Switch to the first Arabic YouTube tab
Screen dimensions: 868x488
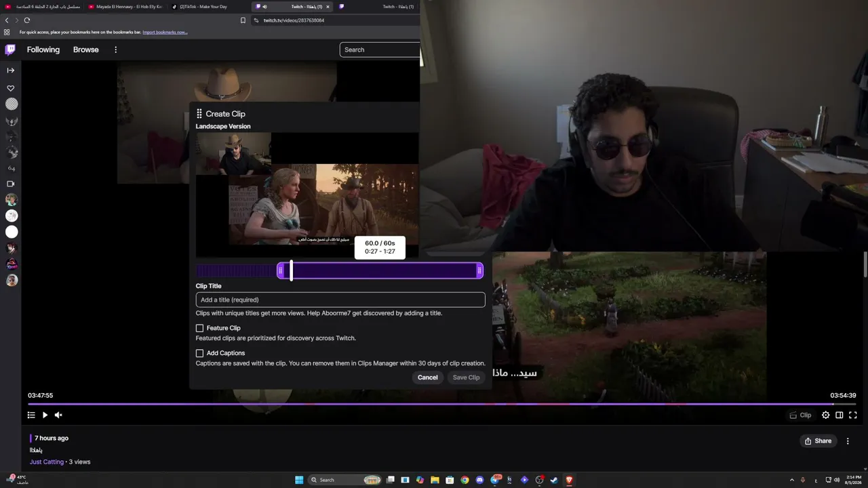tap(42, 7)
